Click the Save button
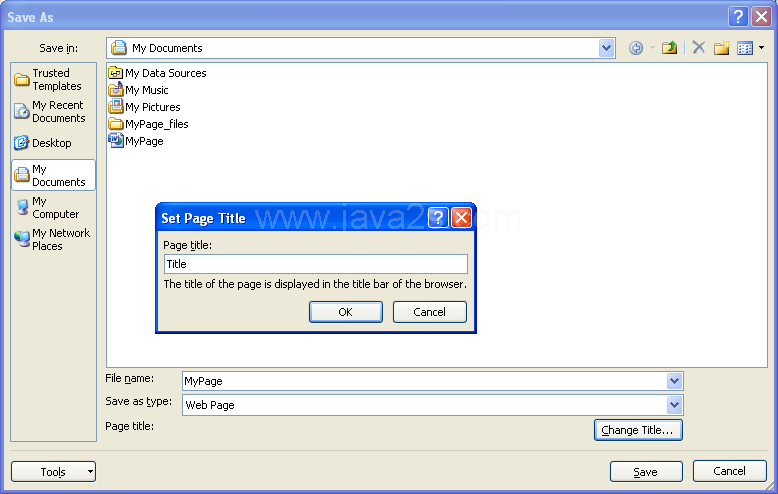Screen dimensions: 778x494 [646, 472]
